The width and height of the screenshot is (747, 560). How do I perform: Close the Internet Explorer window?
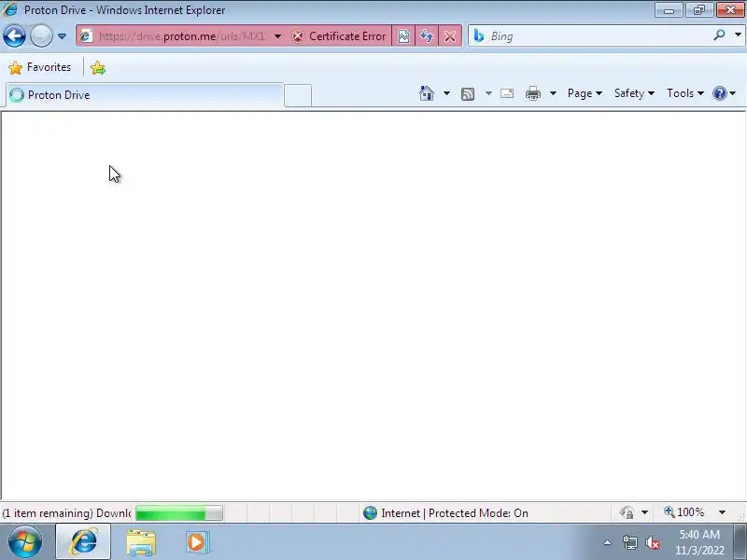click(x=730, y=9)
